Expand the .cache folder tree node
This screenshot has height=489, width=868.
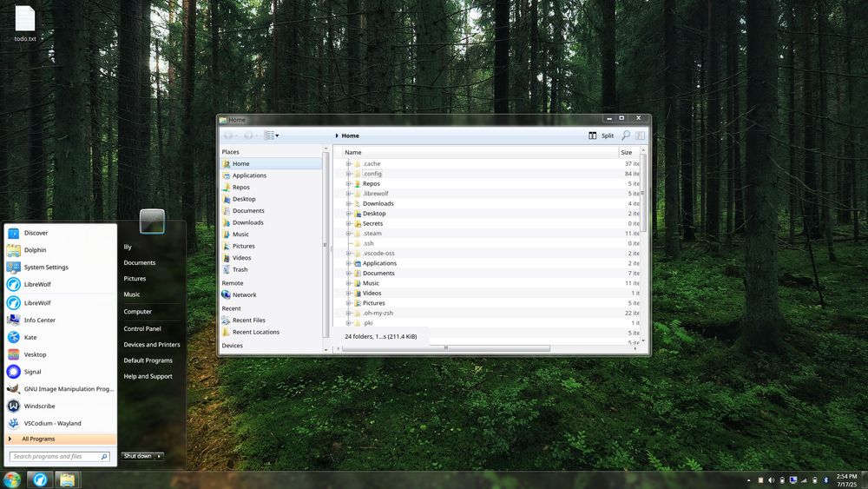(x=349, y=164)
